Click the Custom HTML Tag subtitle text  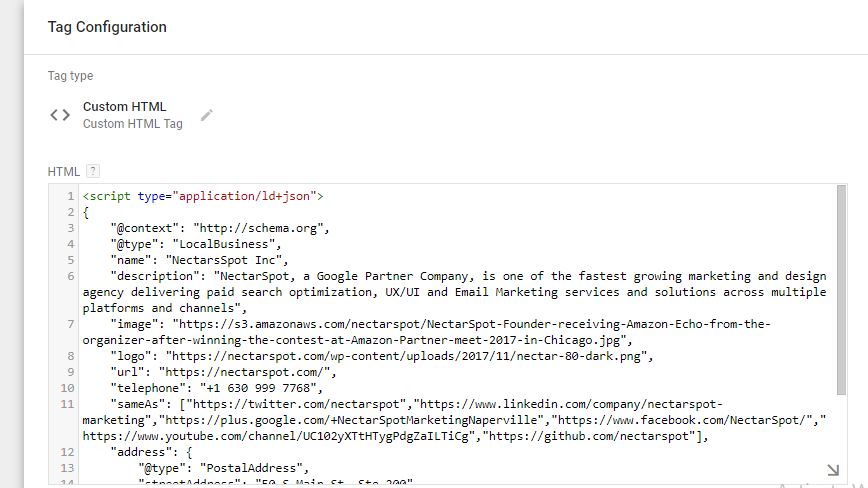pyautogui.click(x=132, y=124)
